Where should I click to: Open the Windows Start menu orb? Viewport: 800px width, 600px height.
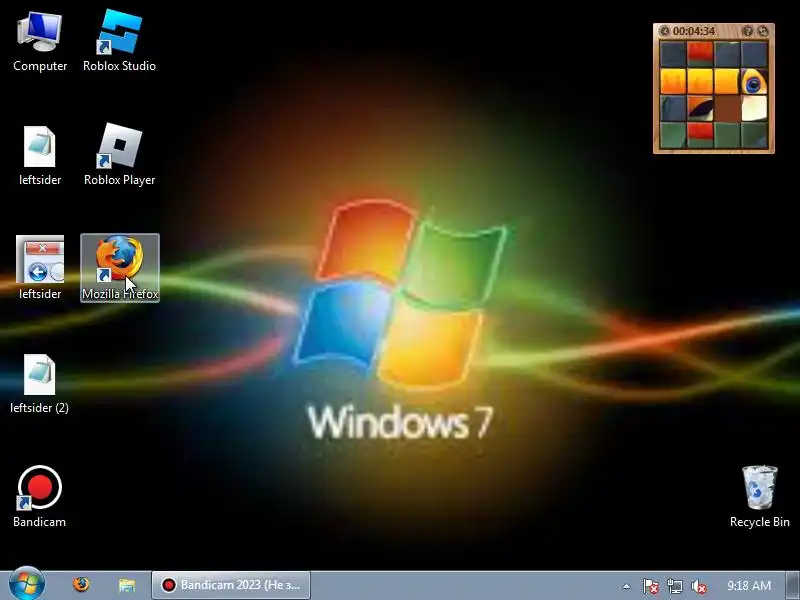(x=27, y=584)
